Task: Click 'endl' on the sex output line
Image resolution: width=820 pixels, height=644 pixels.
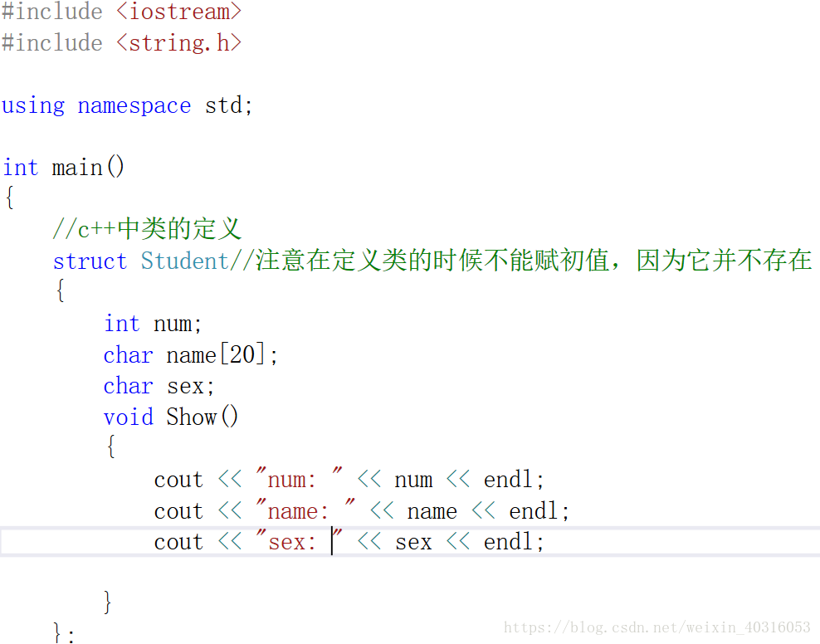Action: point(508,542)
